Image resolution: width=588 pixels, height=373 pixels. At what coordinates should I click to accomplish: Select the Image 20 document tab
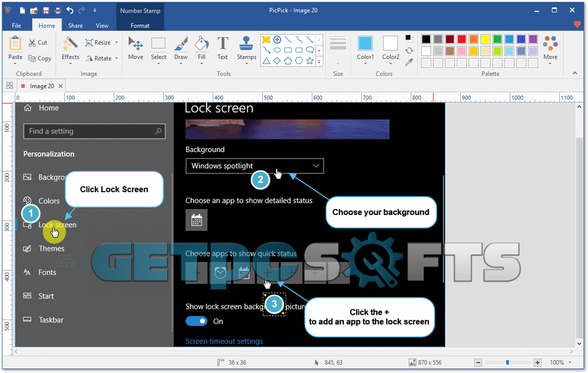41,86
